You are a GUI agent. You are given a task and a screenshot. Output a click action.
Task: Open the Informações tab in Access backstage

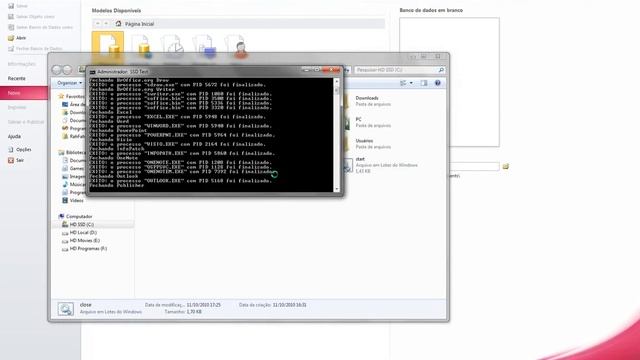pyautogui.click(x=22, y=64)
